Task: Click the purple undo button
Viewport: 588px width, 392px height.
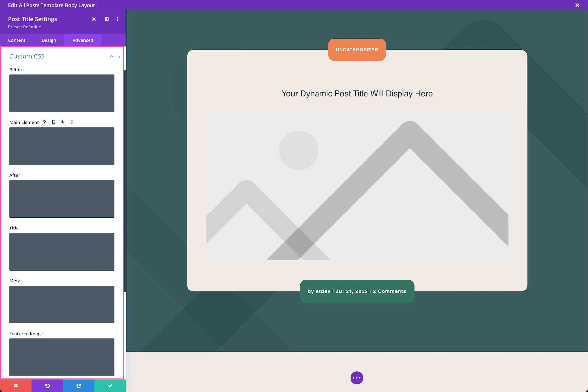Action: point(47,386)
